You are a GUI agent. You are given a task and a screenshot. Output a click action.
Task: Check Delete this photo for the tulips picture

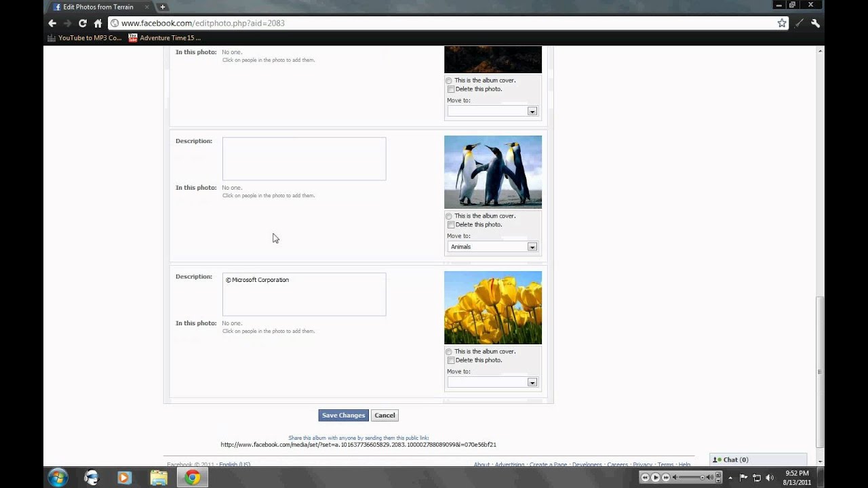[x=451, y=360]
